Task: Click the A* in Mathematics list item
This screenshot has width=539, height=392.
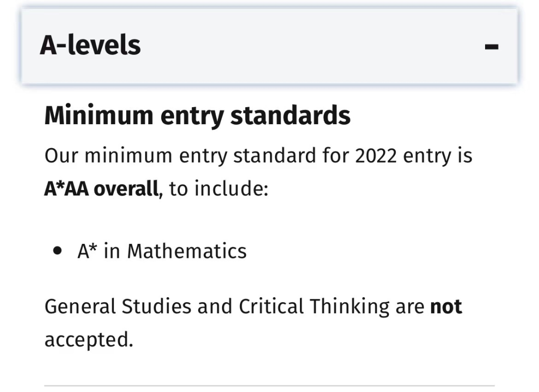Action: pyautogui.click(x=162, y=251)
